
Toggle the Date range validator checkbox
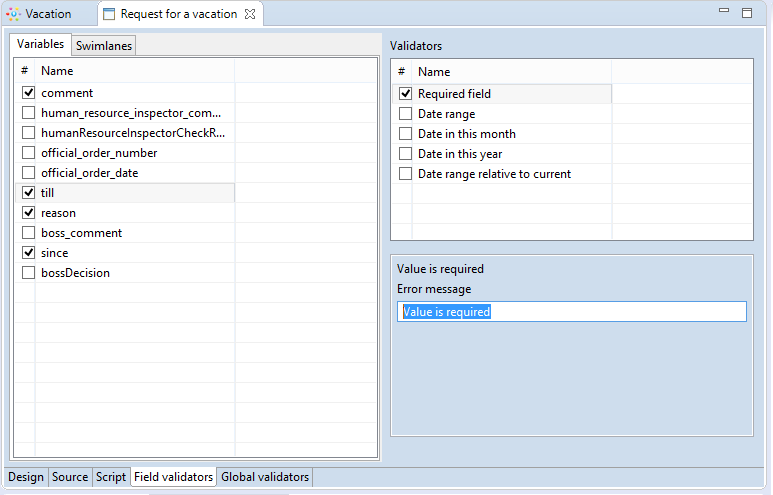[405, 114]
